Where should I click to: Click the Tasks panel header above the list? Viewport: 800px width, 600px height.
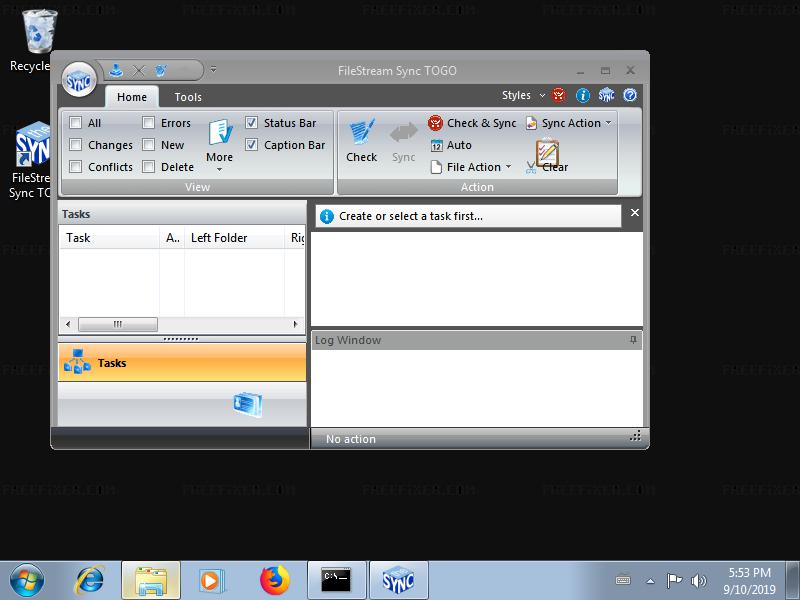[x=182, y=214]
